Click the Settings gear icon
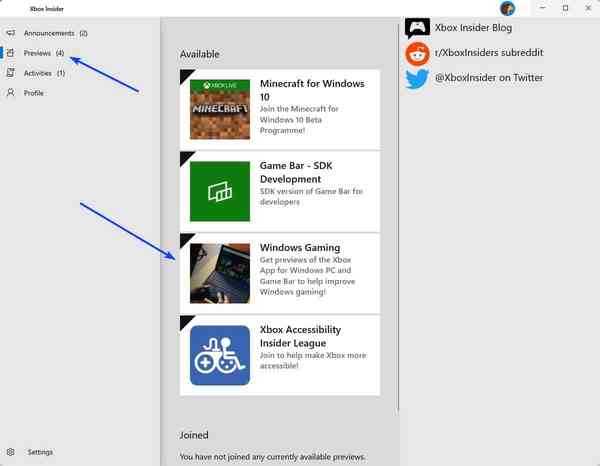This screenshot has height=466, width=600. (11, 452)
